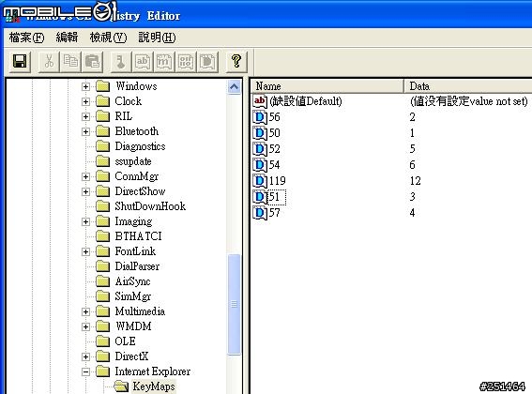This screenshot has width=532, height=394.
Task: Expand the Imaging tree node
Action: (85, 222)
